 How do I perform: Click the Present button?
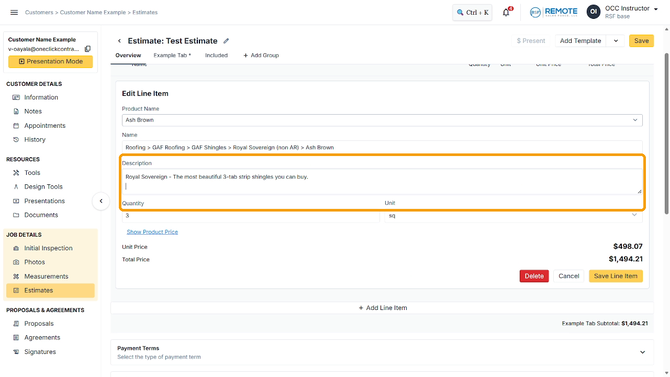tap(531, 41)
